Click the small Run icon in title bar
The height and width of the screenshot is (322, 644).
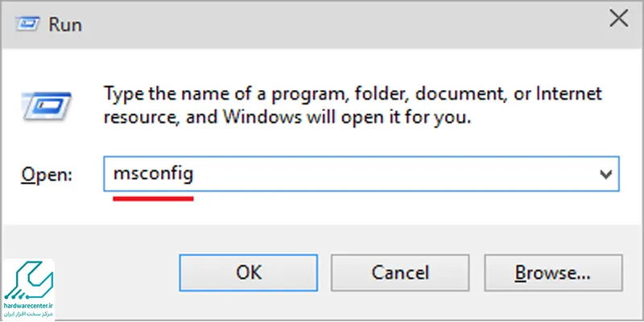coord(27,24)
